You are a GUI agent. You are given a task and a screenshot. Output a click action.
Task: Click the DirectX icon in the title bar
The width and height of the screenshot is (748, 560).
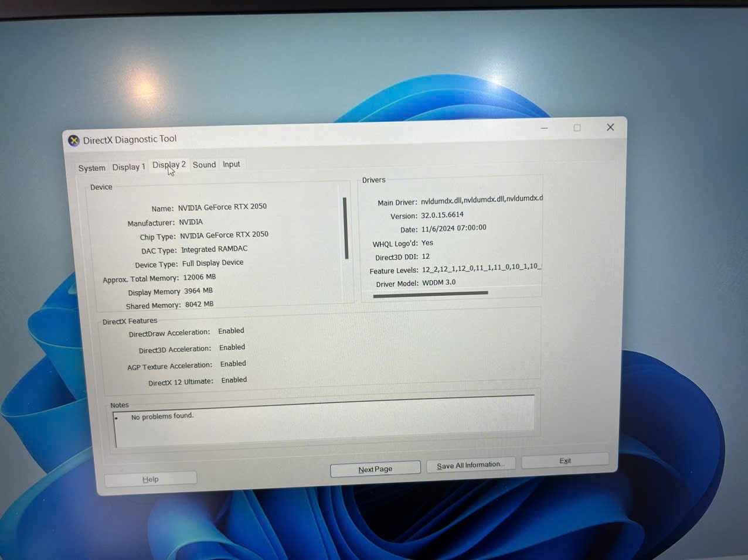tap(74, 141)
